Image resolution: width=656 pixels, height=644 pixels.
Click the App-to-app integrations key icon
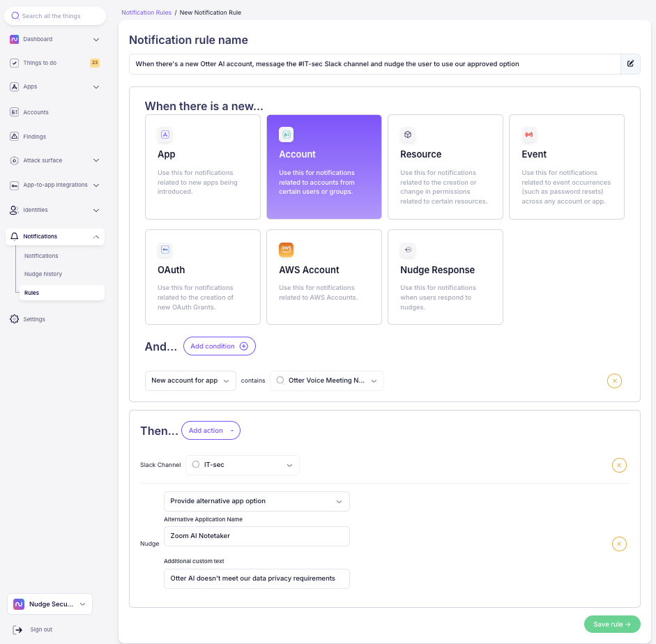(x=14, y=185)
